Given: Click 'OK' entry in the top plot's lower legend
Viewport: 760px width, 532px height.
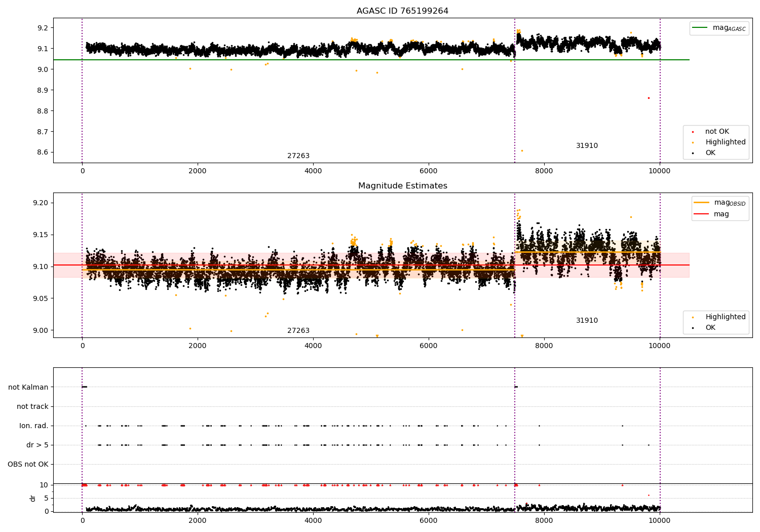Looking at the screenshot, I should coord(710,153).
